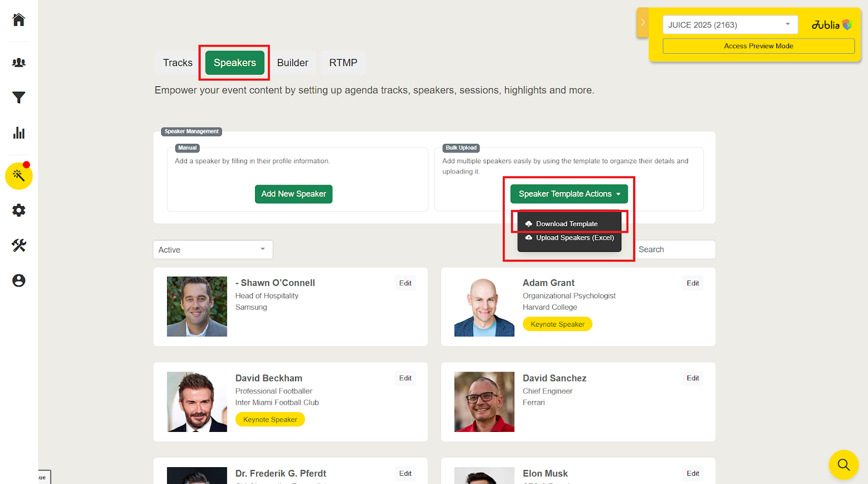
Task: Click the Shawn O'Connell name
Action: pos(275,283)
